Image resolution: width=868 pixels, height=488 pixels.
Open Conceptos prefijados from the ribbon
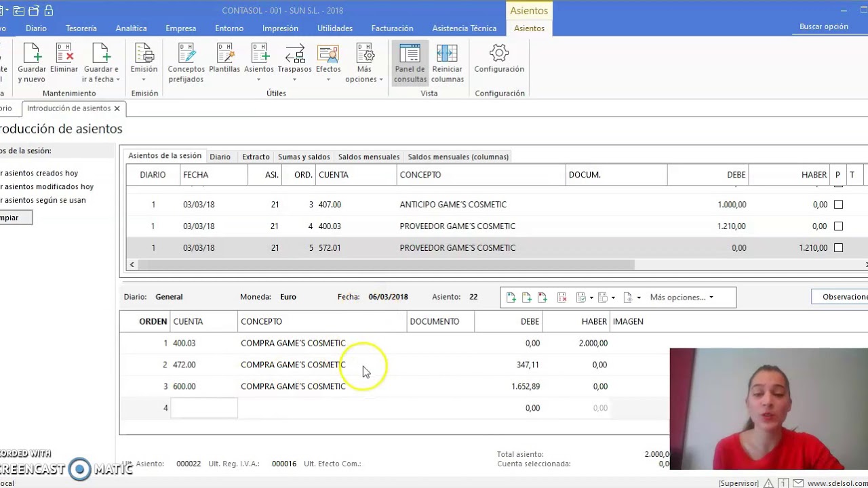point(186,62)
